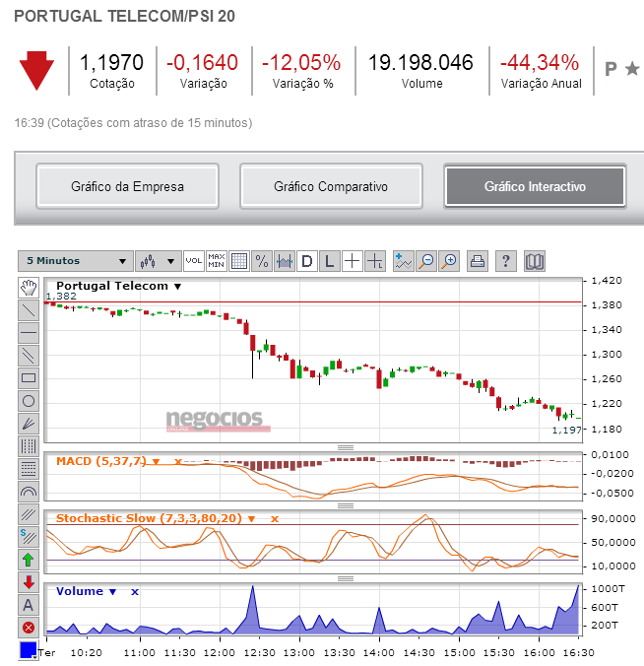This screenshot has height=666, width=644.
Task: Enable the crosshair cursor
Action: point(352,261)
